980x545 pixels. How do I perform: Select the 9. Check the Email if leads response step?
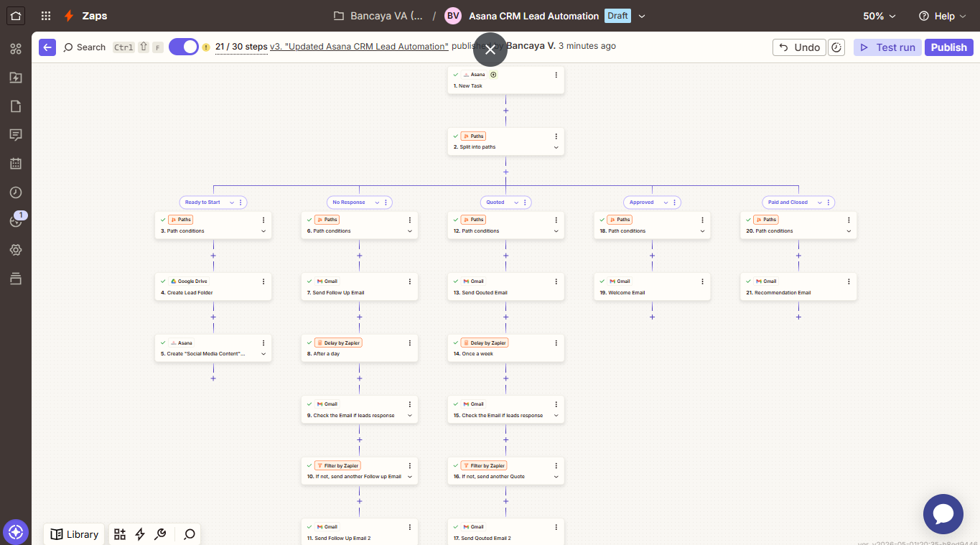coord(360,410)
